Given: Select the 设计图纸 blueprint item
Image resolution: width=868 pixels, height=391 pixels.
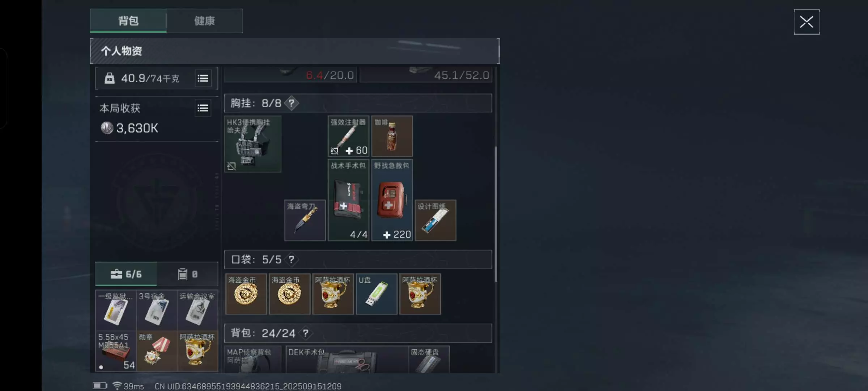Looking at the screenshot, I should pyautogui.click(x=435, y=220).
